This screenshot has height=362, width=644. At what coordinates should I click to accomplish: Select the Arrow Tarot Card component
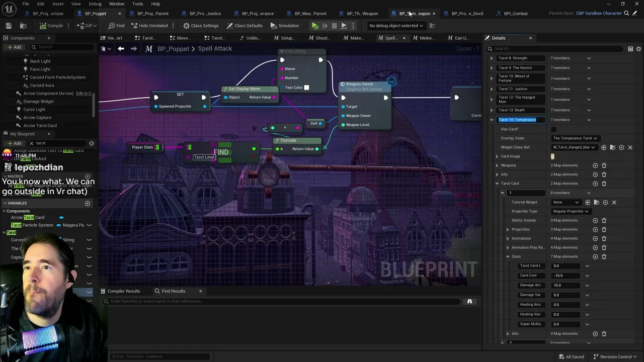tap(40, 126)
